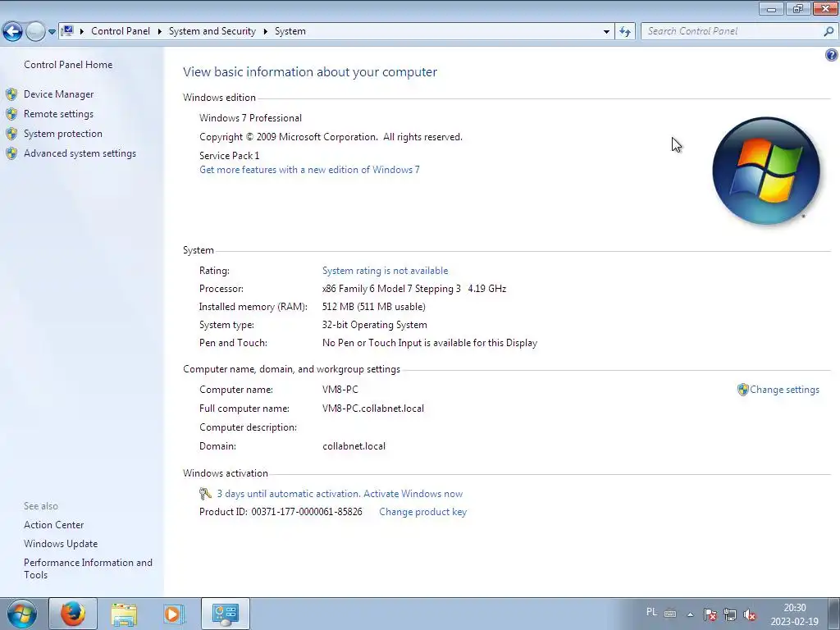Image resolution: width=840 pixels, height=630 pixels.
Task: Select System and Security breadcrumb
Action: pyautogui.click(x=212, y=31)
